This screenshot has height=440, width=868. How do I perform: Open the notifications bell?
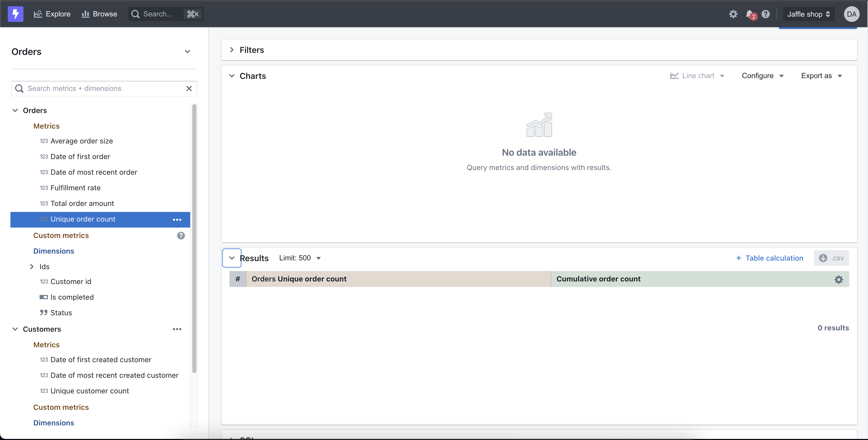750,14
